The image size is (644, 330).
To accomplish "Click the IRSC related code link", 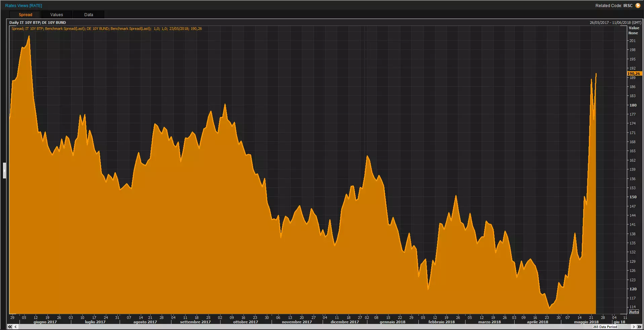I will click(x=628, y=6).
